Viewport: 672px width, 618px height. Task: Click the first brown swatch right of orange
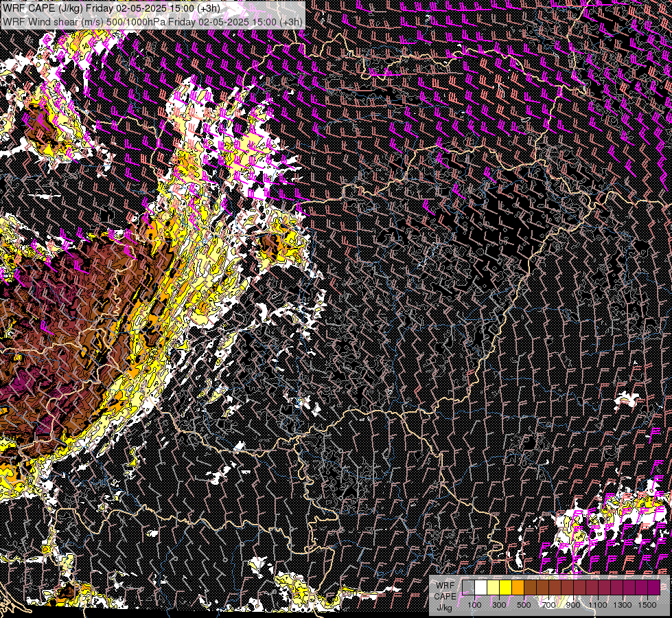click(x=530, y=588)
